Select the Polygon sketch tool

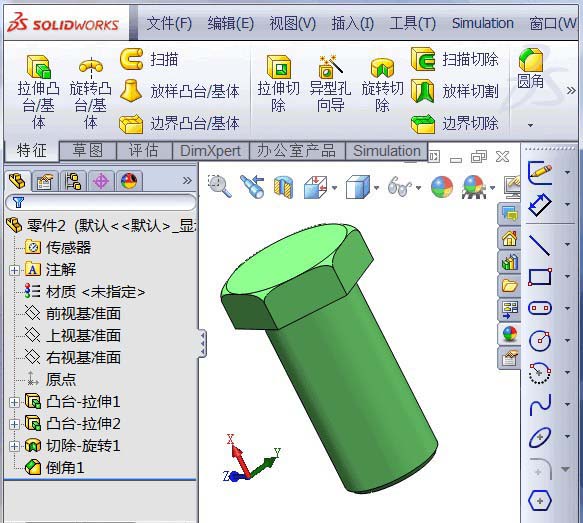point(540,501)
